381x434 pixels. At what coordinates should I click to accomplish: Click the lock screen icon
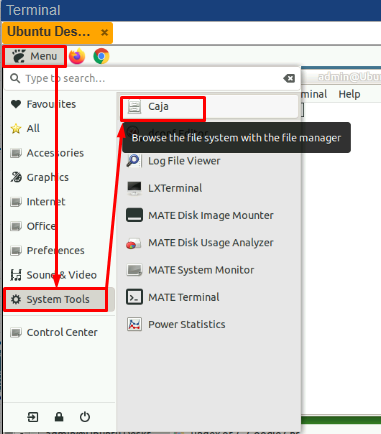point(59,417)
